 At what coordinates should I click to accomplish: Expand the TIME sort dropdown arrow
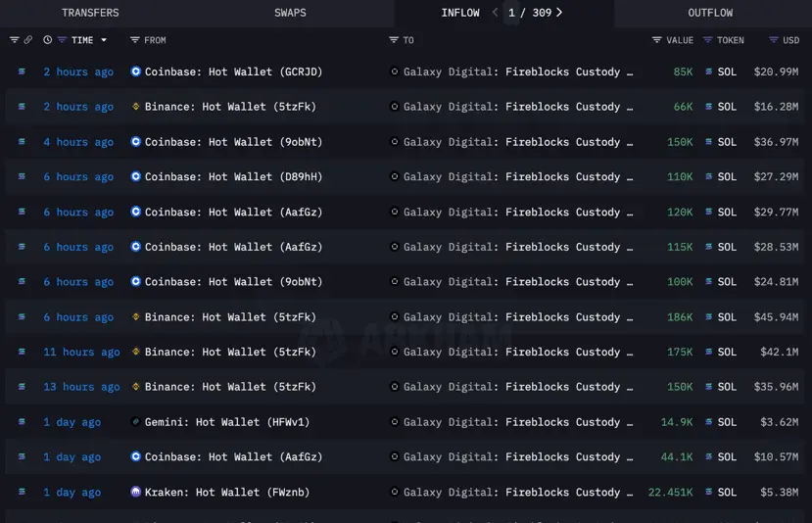click(x=104, y=40)
